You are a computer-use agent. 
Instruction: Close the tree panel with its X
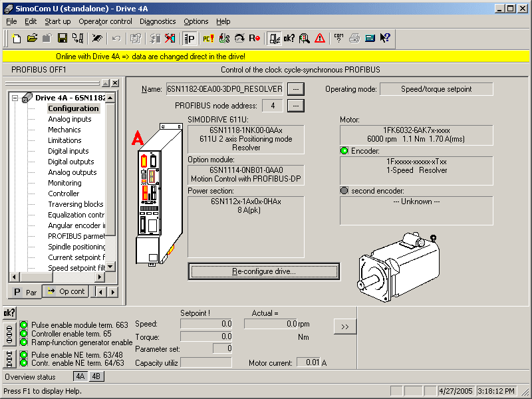pos(115,82)
